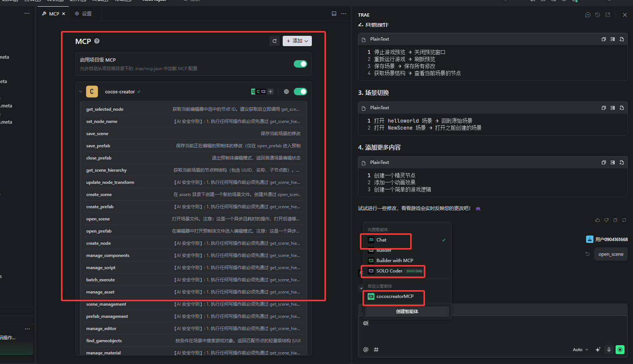The image size is (633, 364).
Task: Select the SOLO Coder agent
Action: [x=407, y=271]
